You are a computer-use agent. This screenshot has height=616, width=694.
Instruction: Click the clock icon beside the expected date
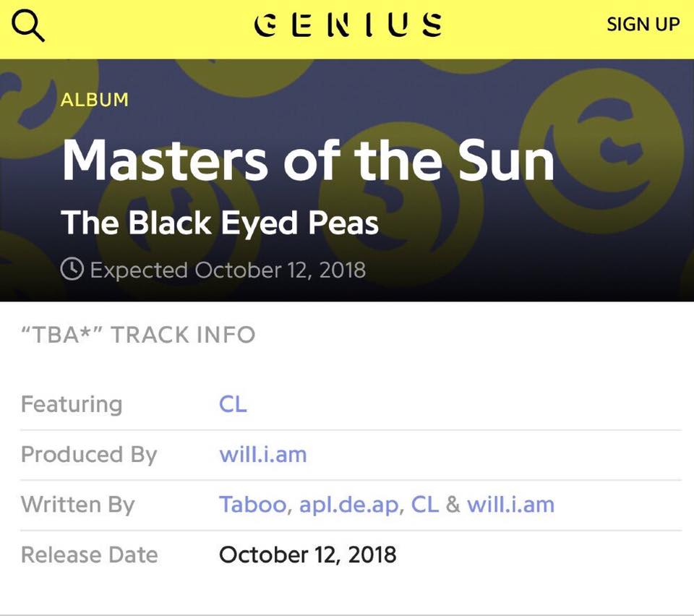coord(72,270)
